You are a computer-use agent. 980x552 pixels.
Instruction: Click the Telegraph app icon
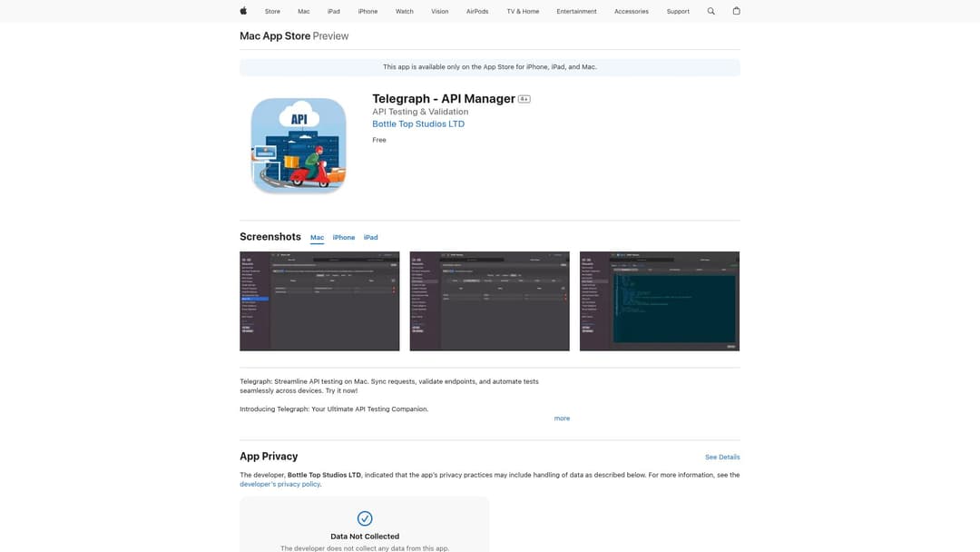click(x=299, y=145)
